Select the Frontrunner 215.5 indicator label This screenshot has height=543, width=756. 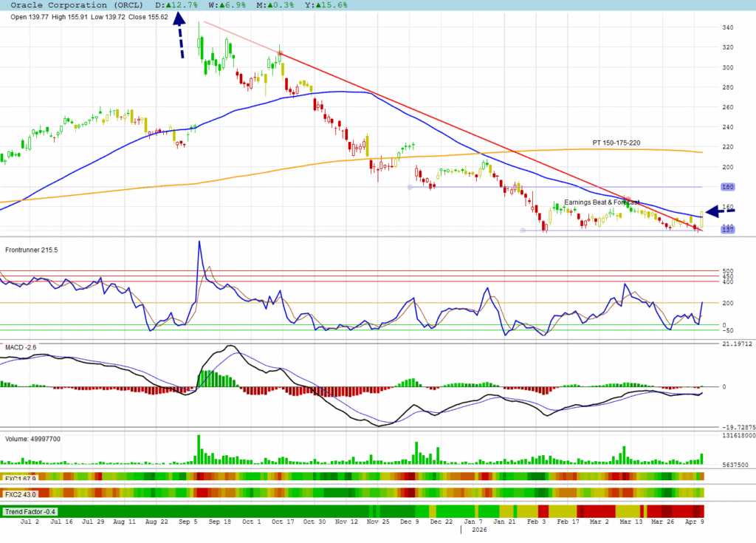point(31,250)
